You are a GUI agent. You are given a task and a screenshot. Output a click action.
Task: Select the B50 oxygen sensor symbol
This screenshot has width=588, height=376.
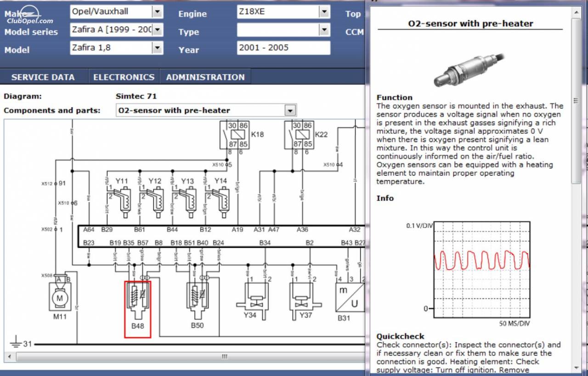pyautogui.click(x=198, y=301)
